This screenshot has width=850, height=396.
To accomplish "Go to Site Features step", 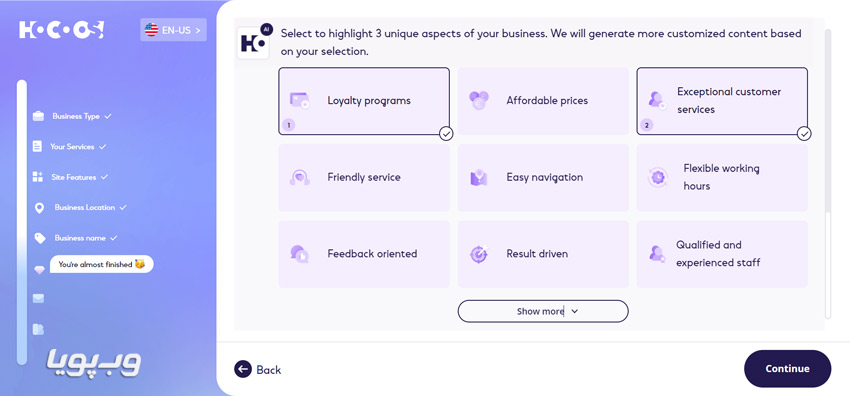I will [74, 177].
